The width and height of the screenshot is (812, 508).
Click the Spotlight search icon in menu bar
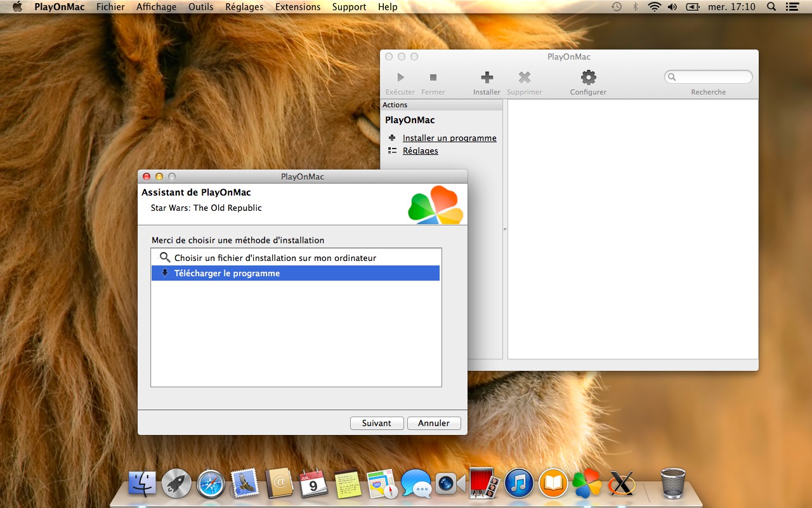click(x=771, y=7)
